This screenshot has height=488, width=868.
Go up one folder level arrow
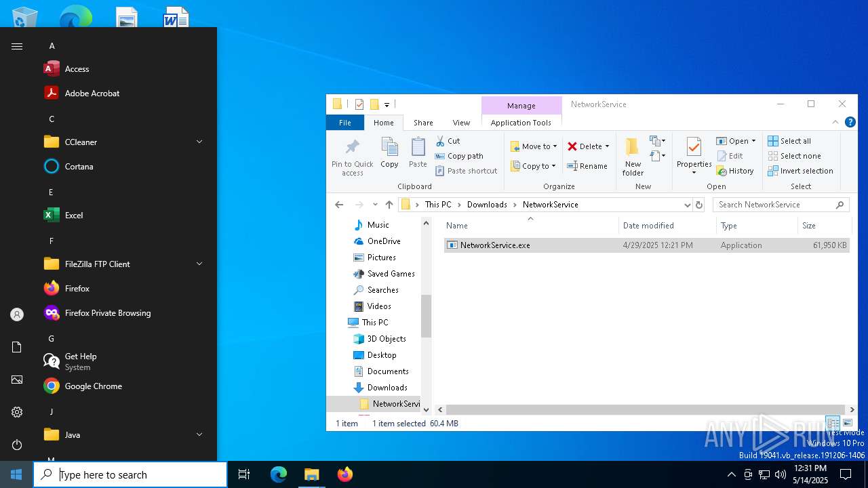(x=389, y=205)
